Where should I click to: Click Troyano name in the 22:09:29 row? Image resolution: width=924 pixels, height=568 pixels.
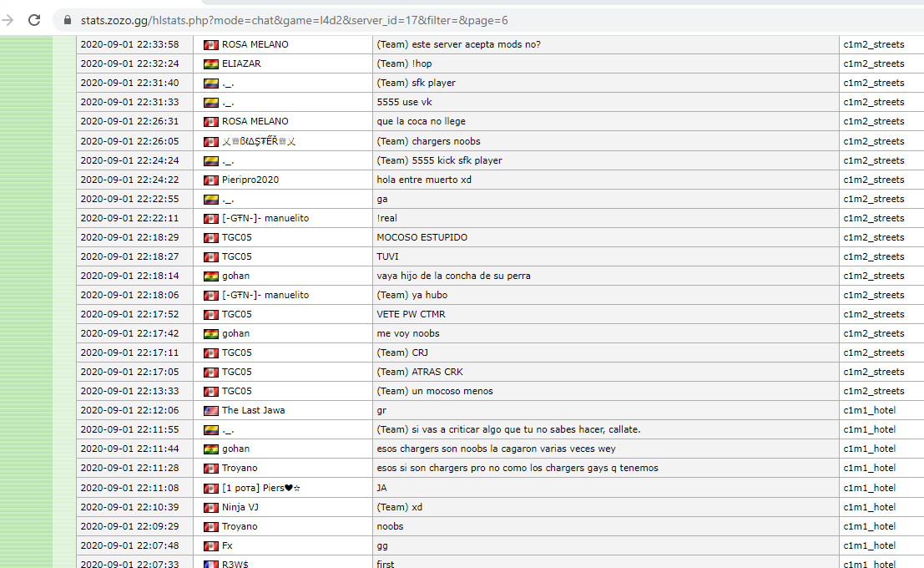(x=240, y=526)
